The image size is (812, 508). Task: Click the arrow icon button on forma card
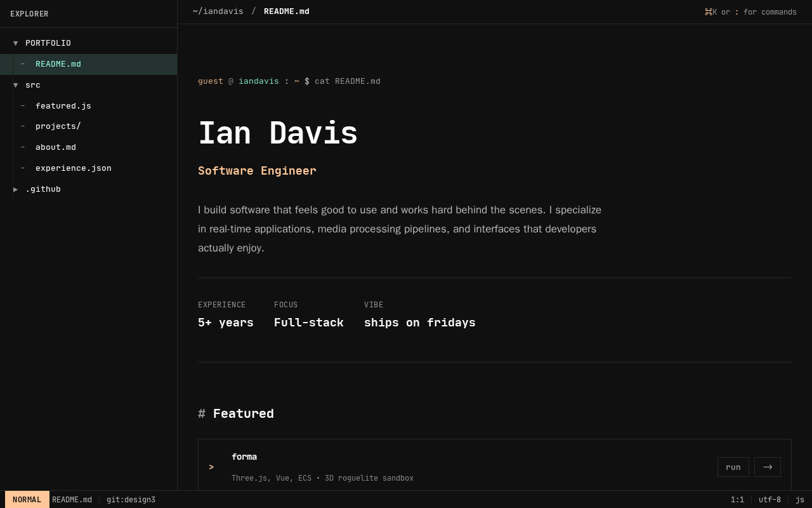pos(767,467)
